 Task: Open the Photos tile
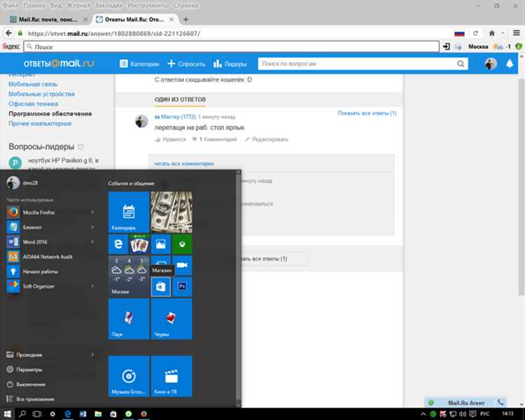coord(161,244)
